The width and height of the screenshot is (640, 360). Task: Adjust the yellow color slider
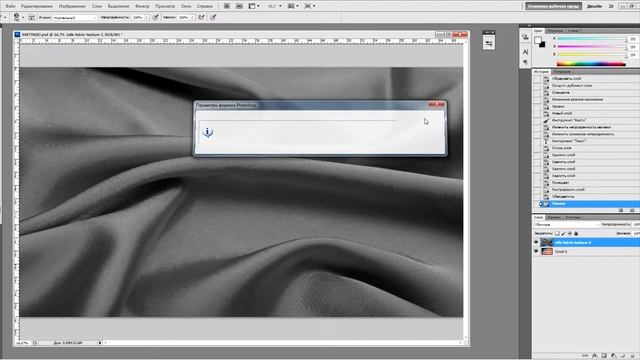(x=591, y=54)
